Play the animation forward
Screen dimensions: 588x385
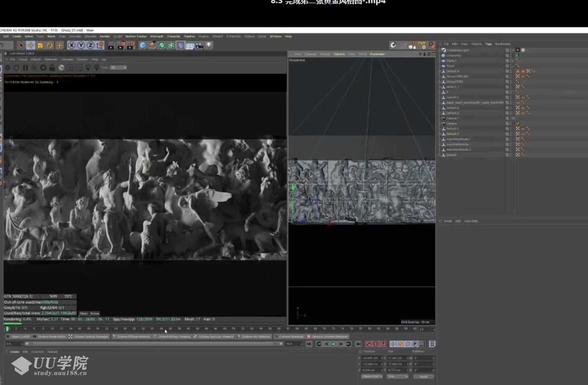coord(334,344)
